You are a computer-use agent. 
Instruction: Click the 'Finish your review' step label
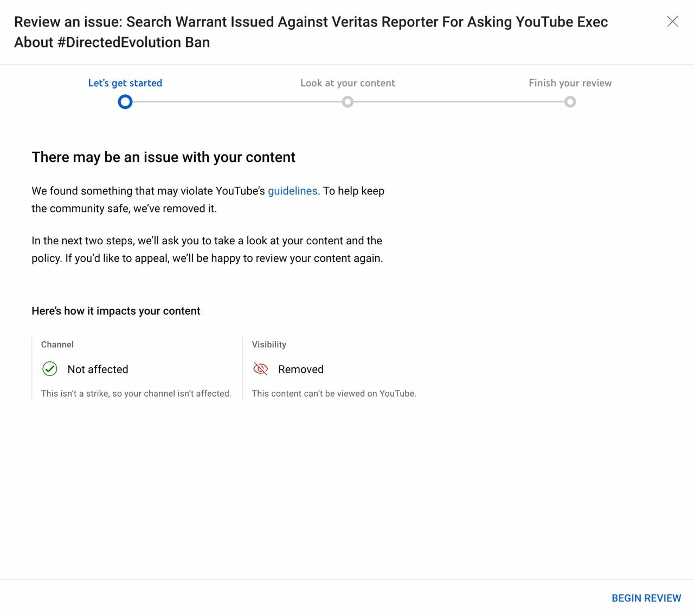click(x=570, y=83)
